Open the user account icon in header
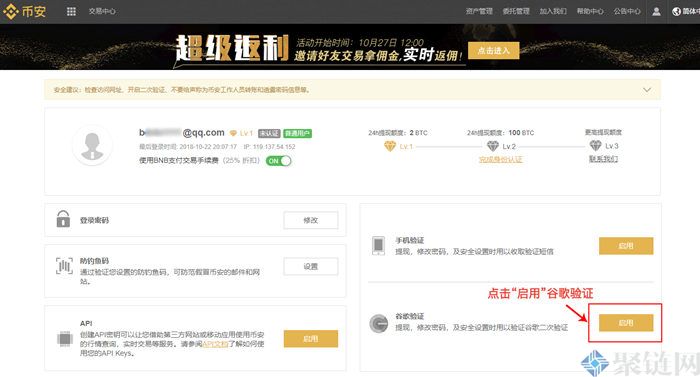700x377 pixels. pos(656,12)
